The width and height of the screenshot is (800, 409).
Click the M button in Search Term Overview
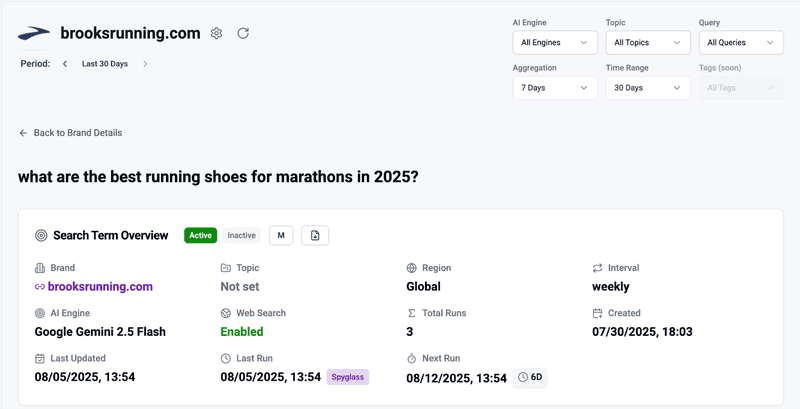coord(281,236)
